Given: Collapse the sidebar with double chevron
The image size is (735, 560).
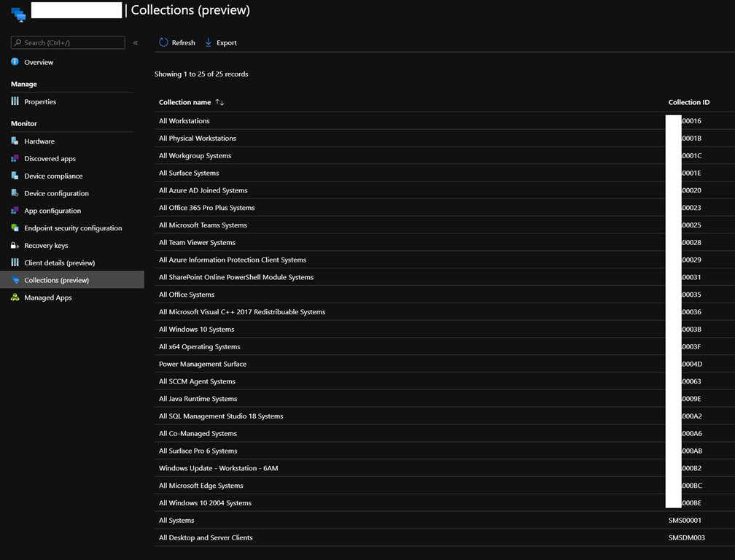Looking at the screenshot, I should click(136, 43).
